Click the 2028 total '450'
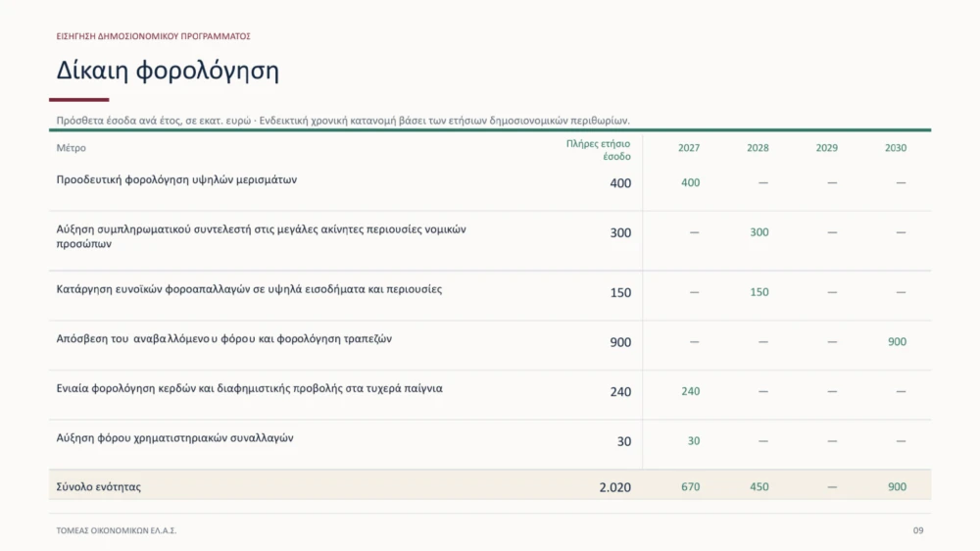This screenshot has height=551, width=980. pyautogui.click(x=759, y=486)
